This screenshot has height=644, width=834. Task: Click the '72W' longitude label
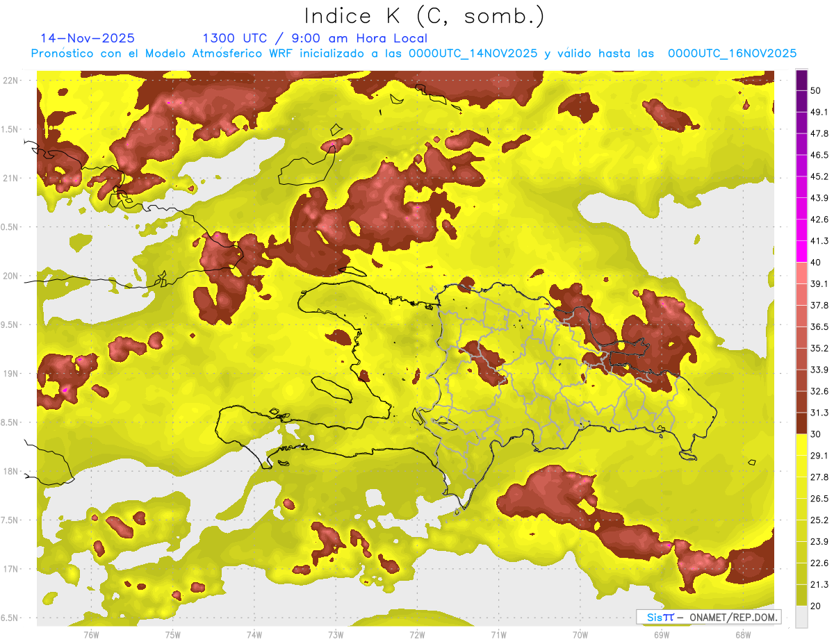tap(417, 634)
